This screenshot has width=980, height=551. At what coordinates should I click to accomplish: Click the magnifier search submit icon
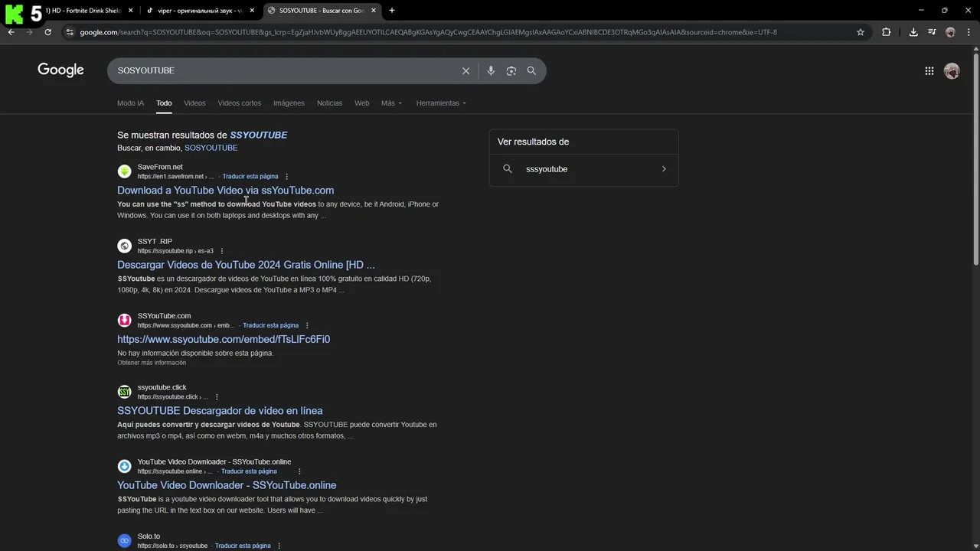(531, 70)
